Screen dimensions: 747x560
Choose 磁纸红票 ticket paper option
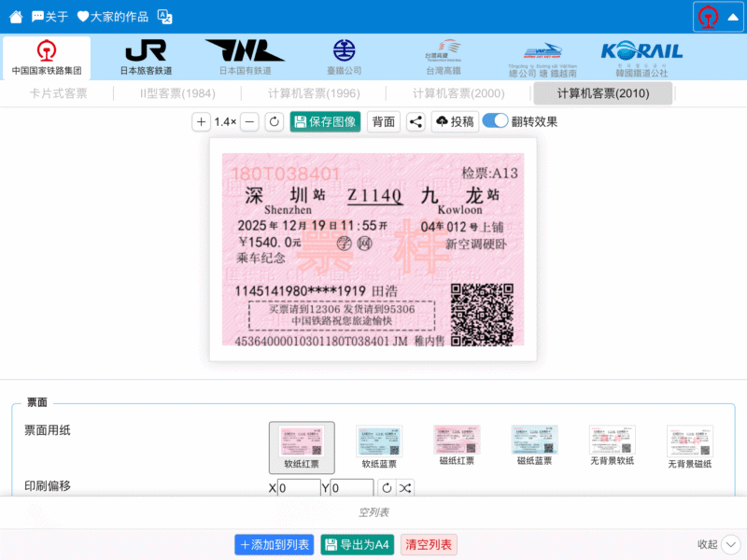click(x=457, y=446)
